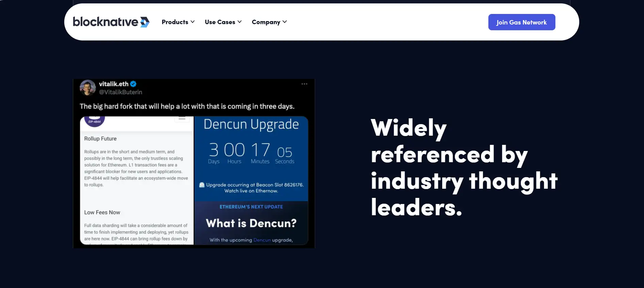Click the siren icon beside Upgrade occurring
644x288 pixels.
(202, 185)
